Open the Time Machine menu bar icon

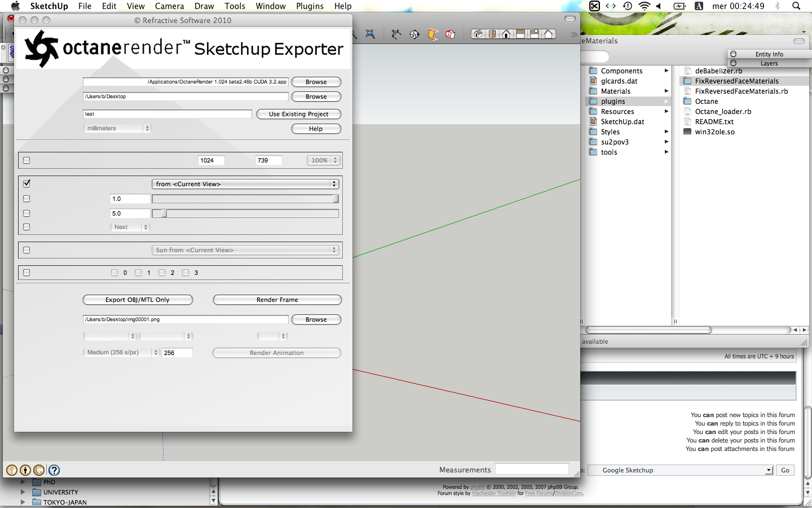(x=628, y=6)
